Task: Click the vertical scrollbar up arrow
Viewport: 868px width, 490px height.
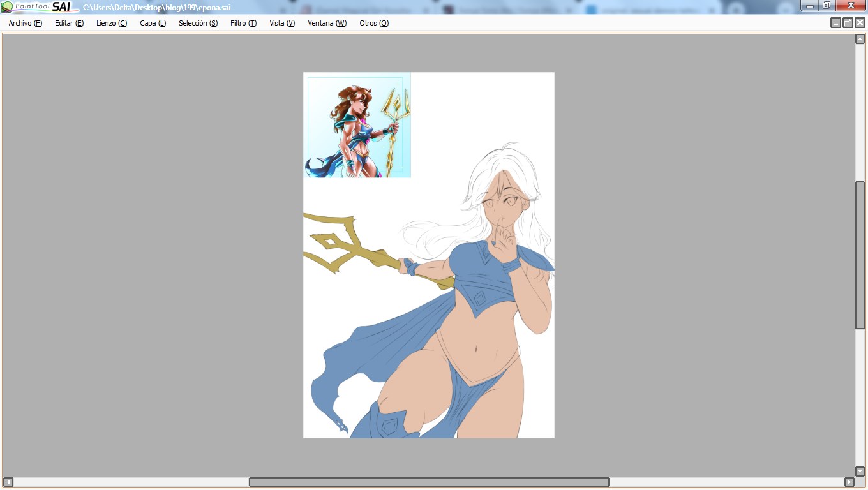Action: pyautogui.click(x=860, y=40)
